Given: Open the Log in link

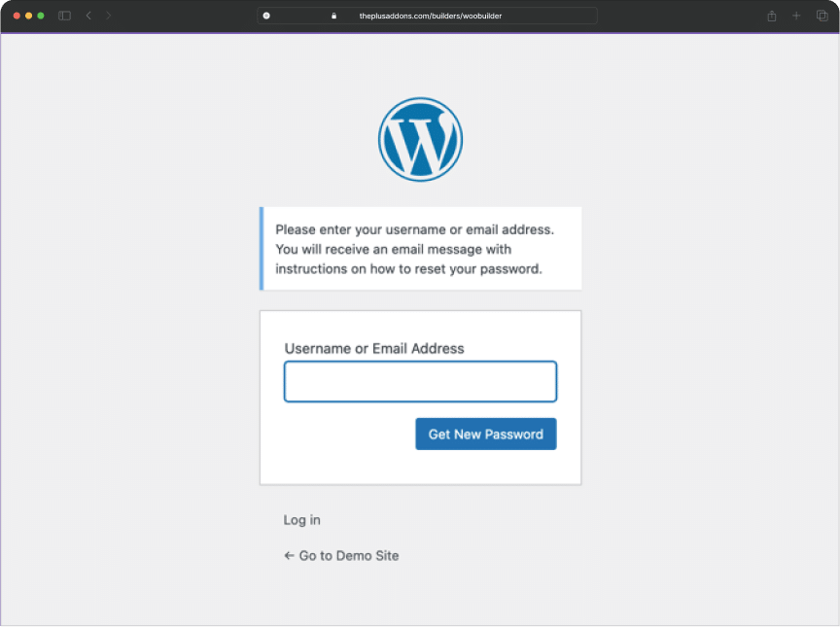Looking at the screenshot, I should click(301, 520).
